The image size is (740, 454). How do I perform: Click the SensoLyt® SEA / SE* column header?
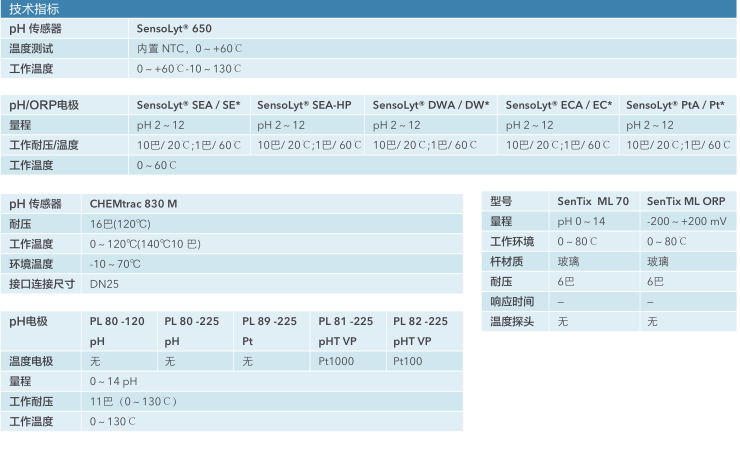[x=188, y=105]
